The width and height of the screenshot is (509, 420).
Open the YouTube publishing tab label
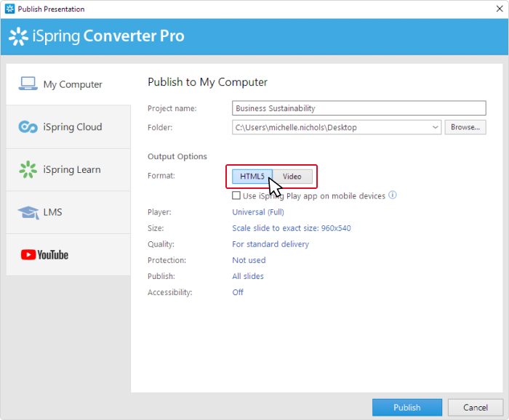52,255
